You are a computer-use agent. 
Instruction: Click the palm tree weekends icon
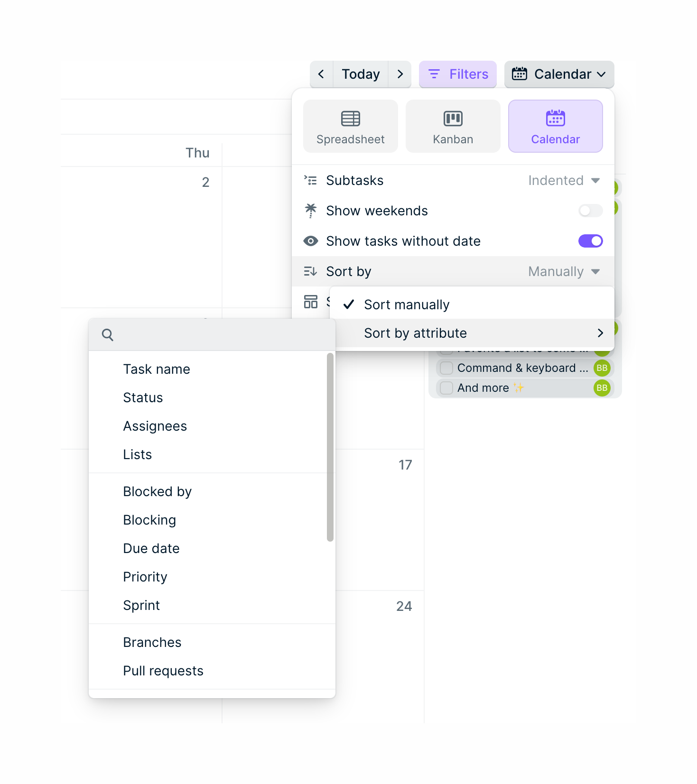(311, 211)
